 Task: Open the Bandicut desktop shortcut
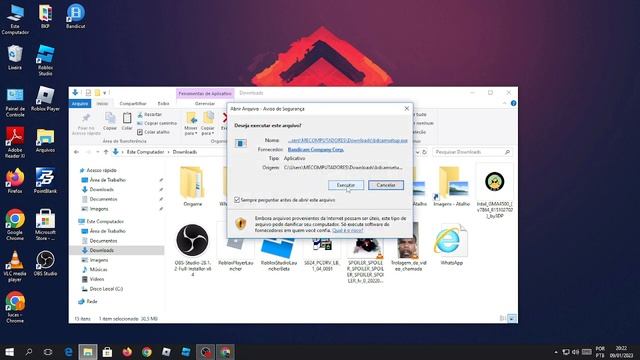[x=76, y=16]
